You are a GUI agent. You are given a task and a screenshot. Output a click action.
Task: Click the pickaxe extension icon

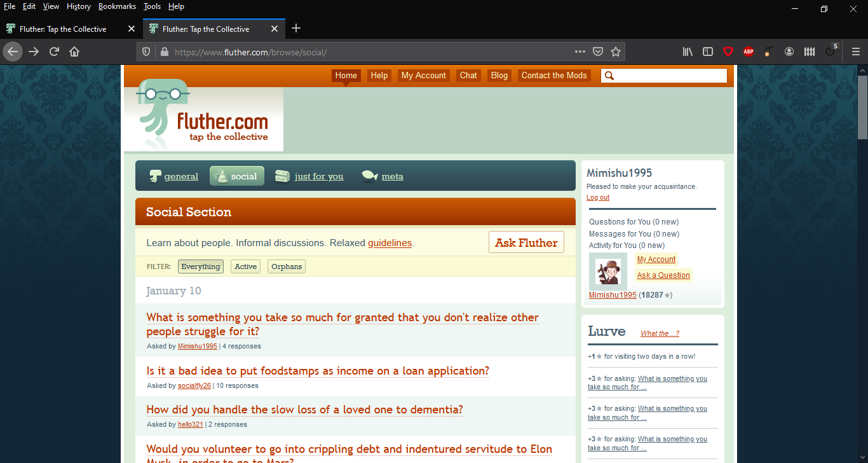[x=769, y=52]
